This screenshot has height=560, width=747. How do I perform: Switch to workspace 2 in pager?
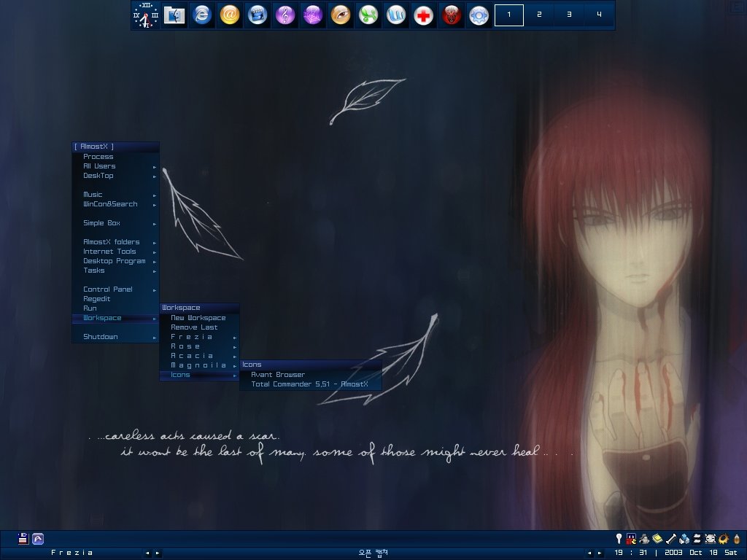click(539, 15)
